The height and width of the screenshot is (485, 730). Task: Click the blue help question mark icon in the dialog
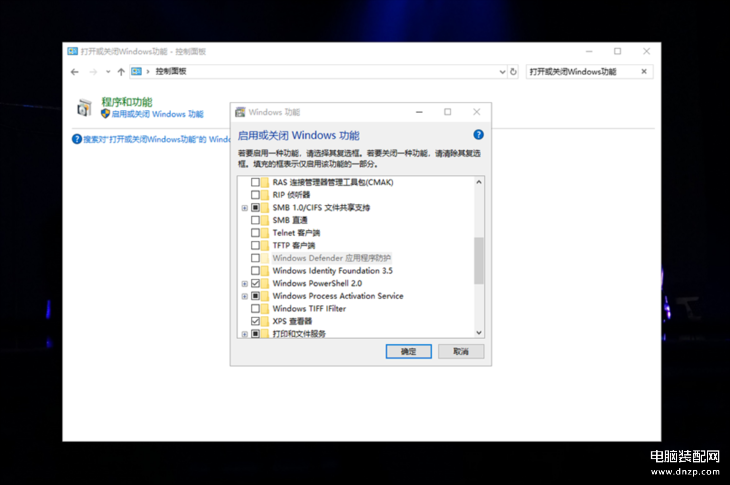(478, 135)
